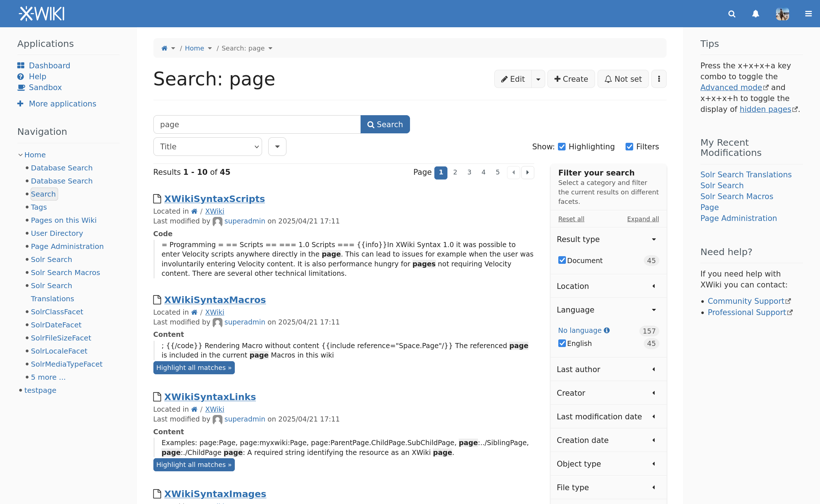Viewport: 820px width, 504px height.
Task: Open the three-dot more actions menu
Action: [x=659, y=79]
